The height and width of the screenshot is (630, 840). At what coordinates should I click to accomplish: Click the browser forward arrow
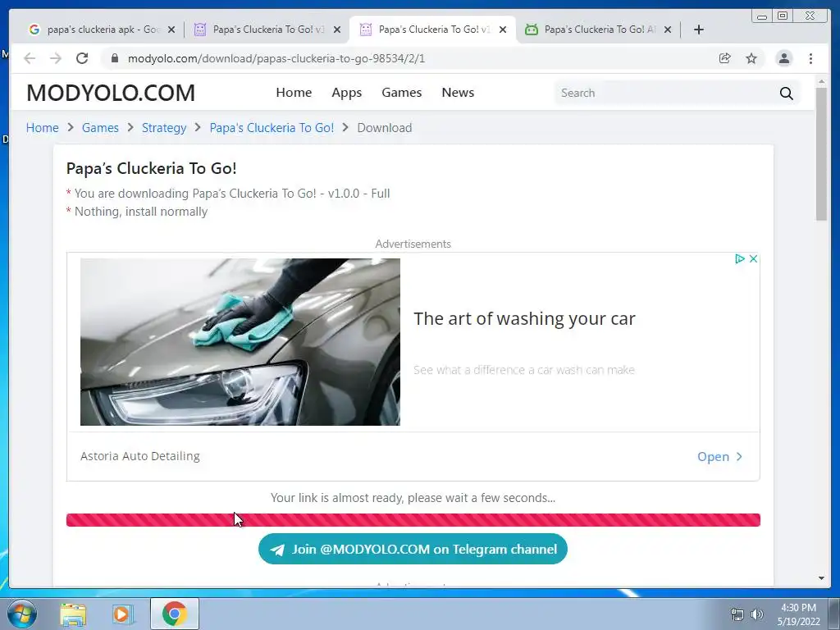pos(56,58)
